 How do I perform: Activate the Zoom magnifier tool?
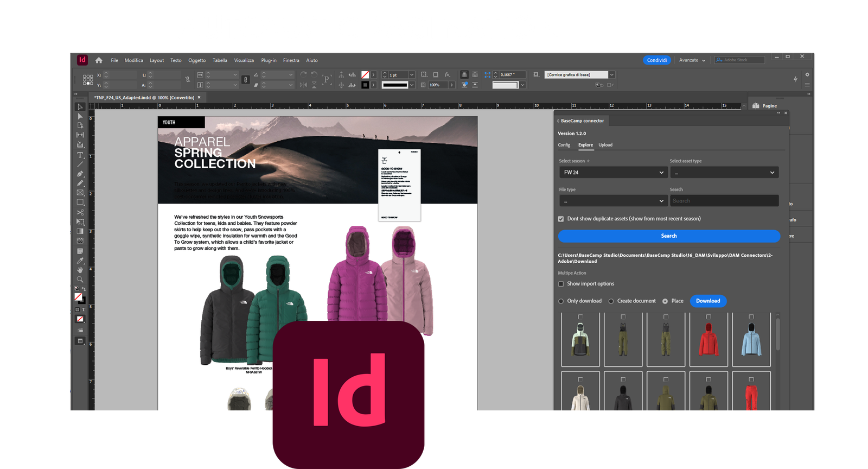80,279
